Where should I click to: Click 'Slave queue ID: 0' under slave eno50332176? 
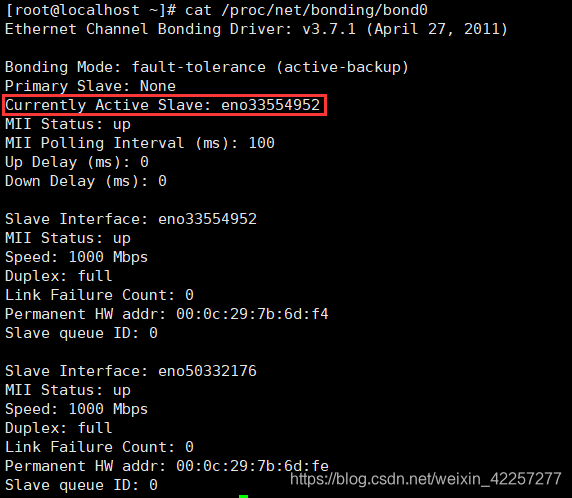click(x=81, y=485)
